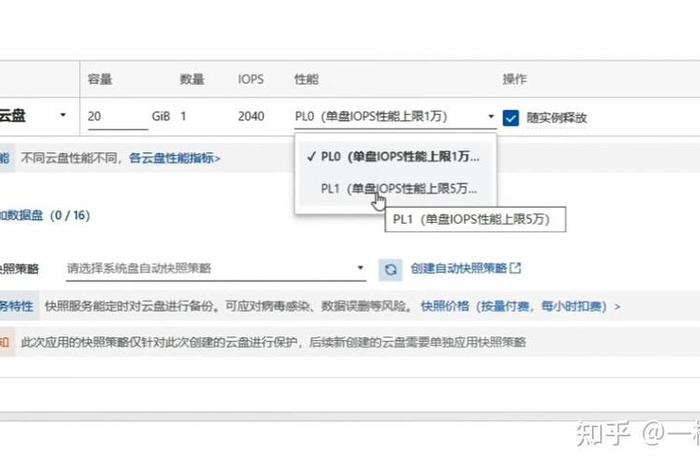The height and width of the screenshot is (470, 700).
Task: Click the capacity input showing 20
Action: (x=118, y=116)
